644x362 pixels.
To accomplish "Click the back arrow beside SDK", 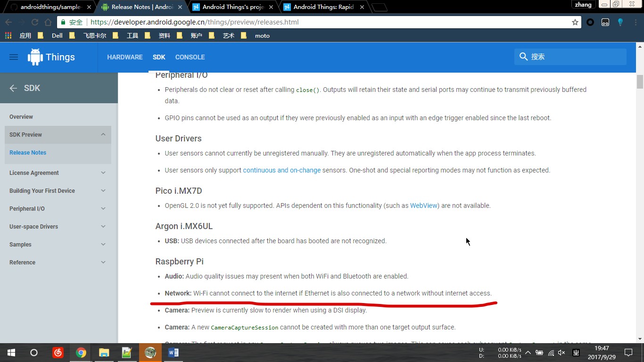I will click(x=13, y=88).
